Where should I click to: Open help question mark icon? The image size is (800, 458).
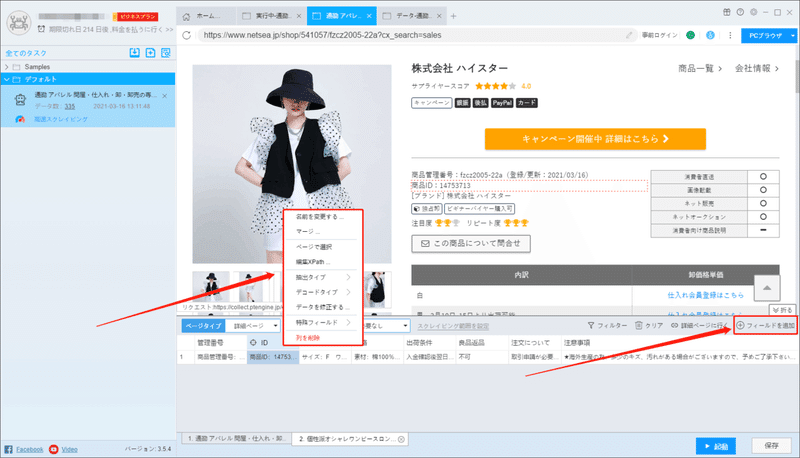740,12
